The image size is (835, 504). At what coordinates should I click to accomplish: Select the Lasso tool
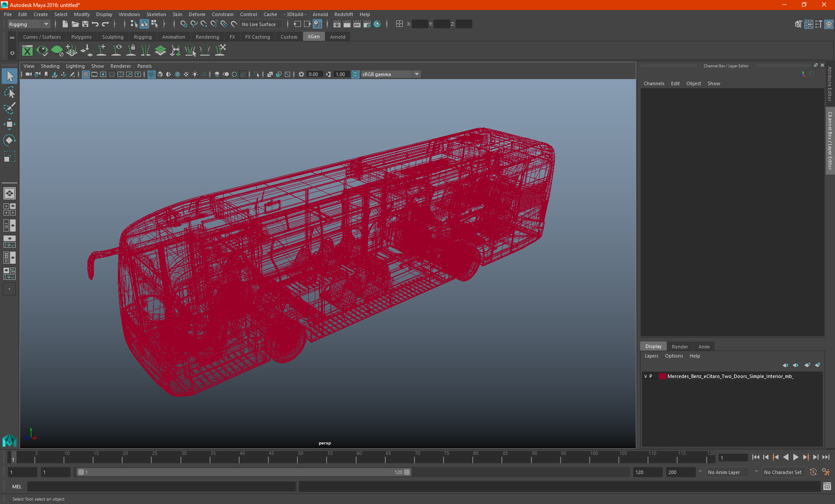[x=10, y=92]
